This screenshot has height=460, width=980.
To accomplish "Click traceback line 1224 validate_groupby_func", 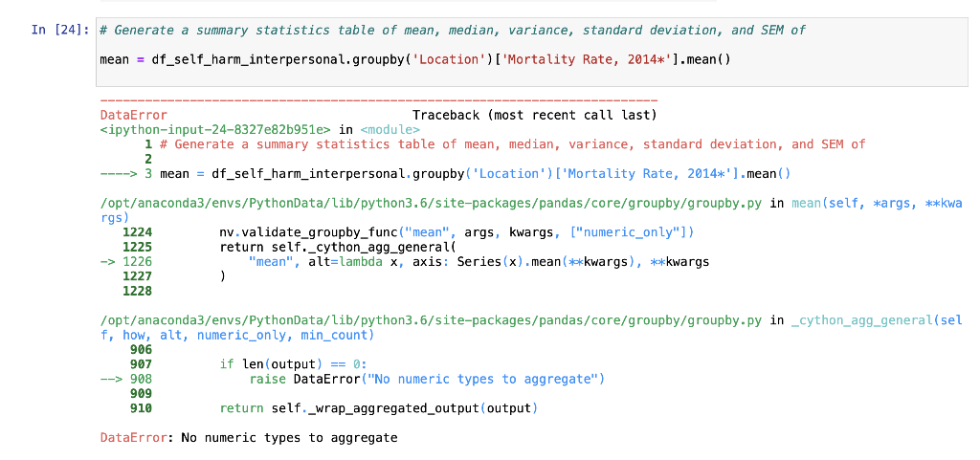I will [x=409, y=232].
